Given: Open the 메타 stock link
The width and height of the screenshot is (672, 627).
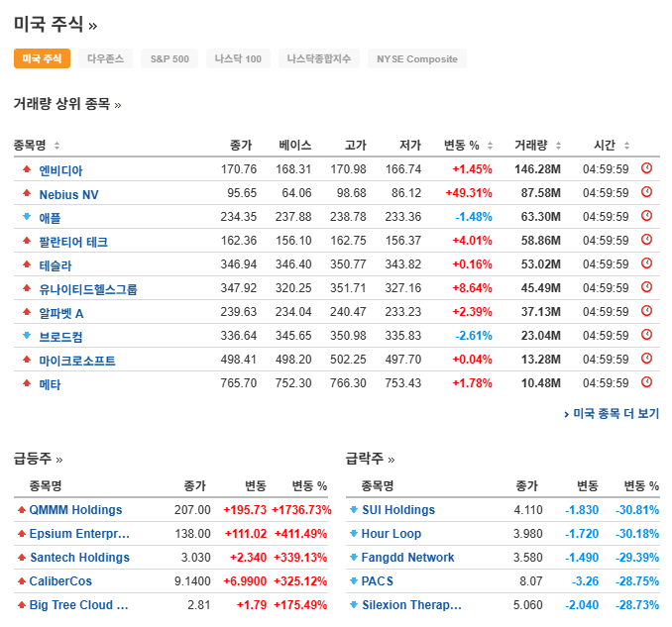Looking at the screenshot, I should pyautogui.click(x=51, y=384).
